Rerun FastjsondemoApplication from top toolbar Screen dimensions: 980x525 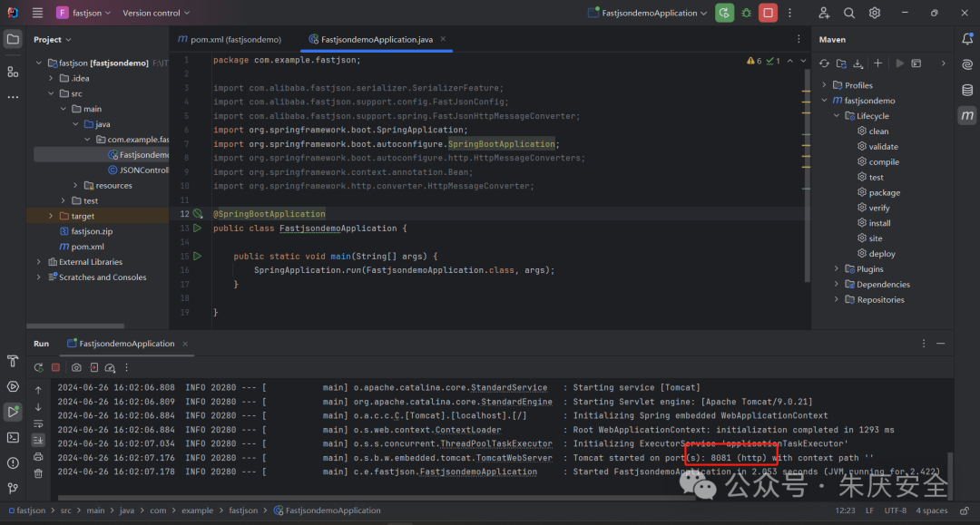pos(724,13)
